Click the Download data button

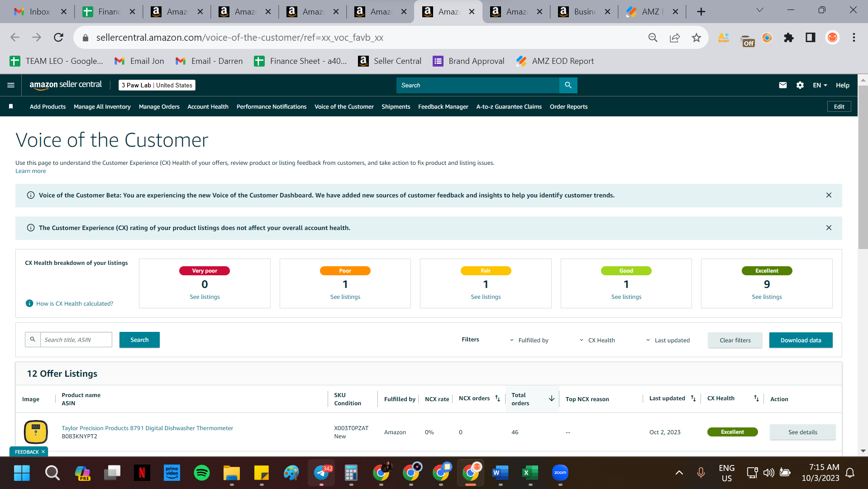coord(801,340)
